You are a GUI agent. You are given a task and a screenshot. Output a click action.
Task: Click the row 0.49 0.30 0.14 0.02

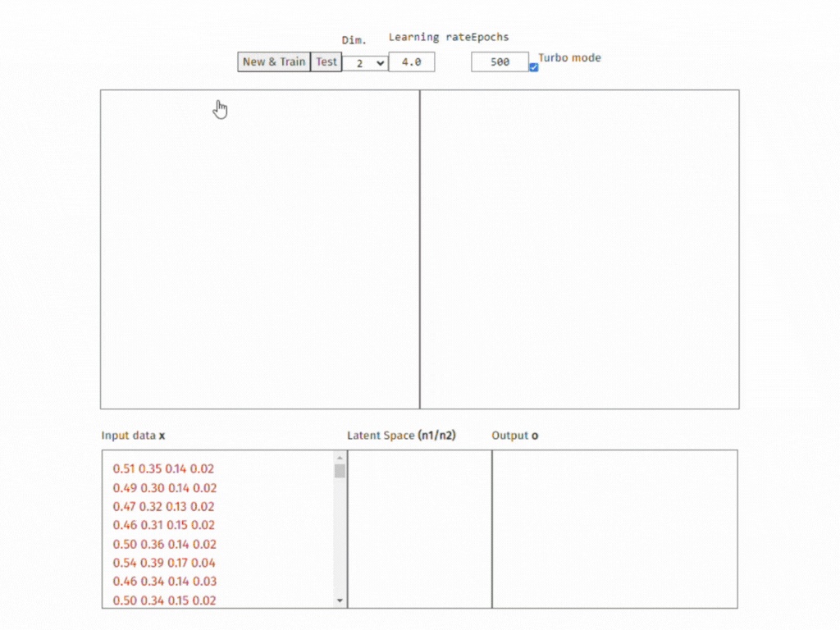[x=164, y=488]
